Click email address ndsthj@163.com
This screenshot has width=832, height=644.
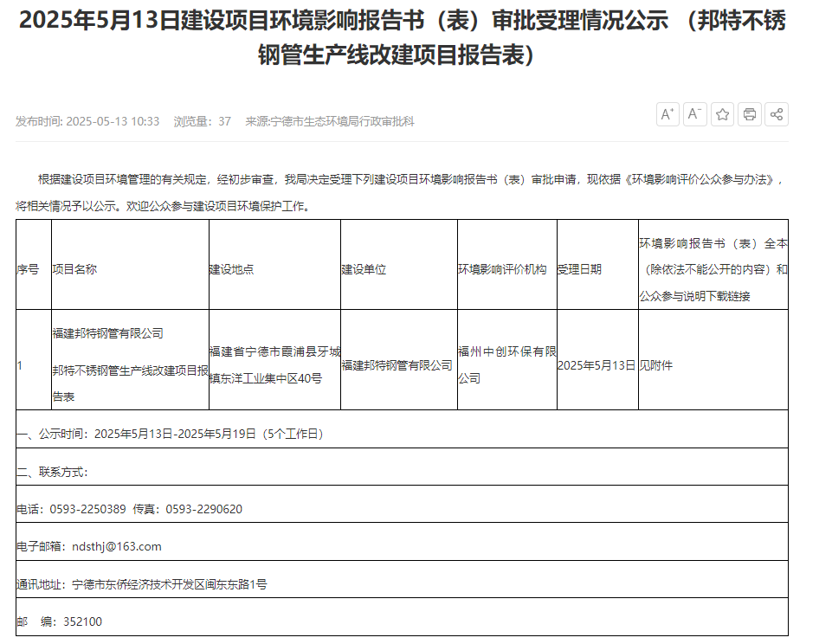(x=117, y=547)
